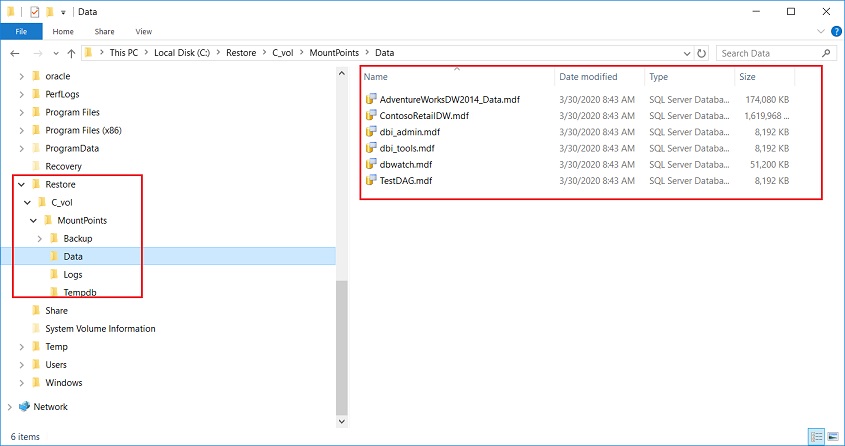This screenshot has height=446, width=845.
Task: Select the dbi_admin.mdf file icon
Action: [371, 131]
